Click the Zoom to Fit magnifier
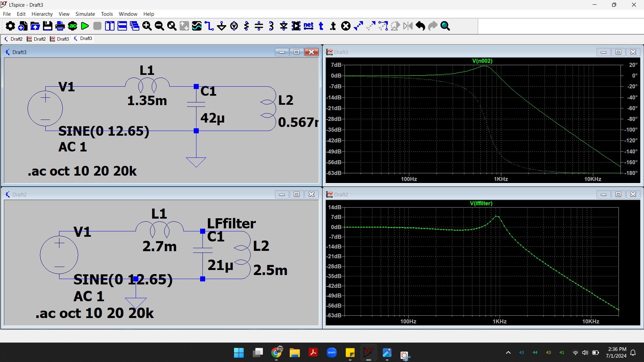Viewport: 644px width, 362px height. [172, 26]
